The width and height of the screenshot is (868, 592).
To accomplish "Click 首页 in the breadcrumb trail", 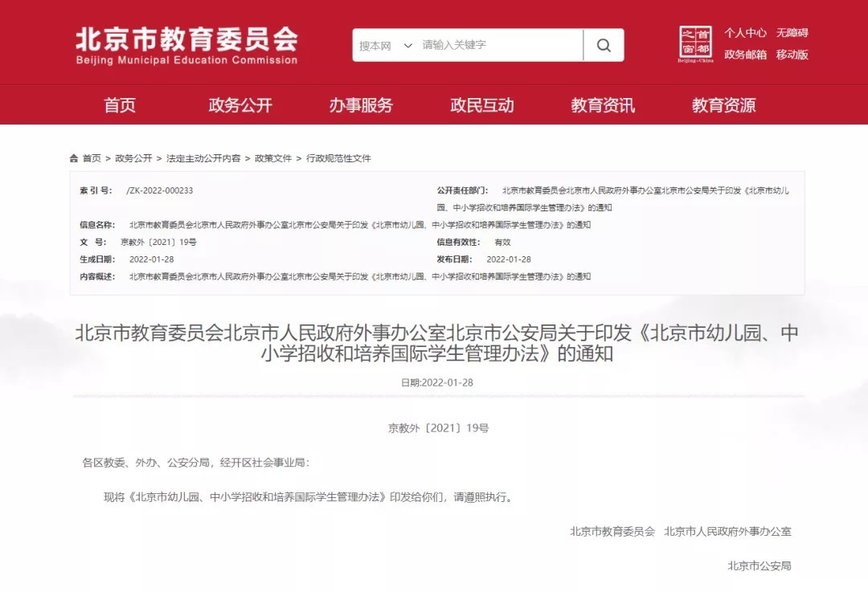I will coord(92,158).
